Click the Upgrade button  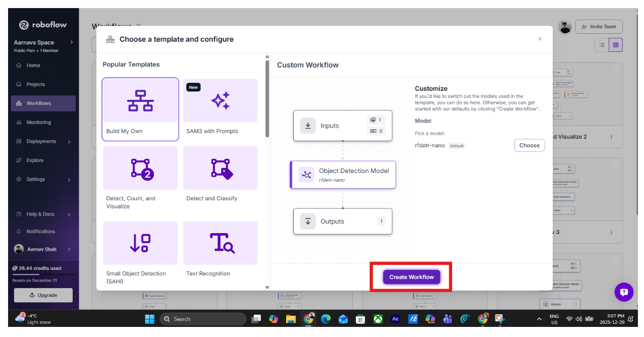pos(43,295)
